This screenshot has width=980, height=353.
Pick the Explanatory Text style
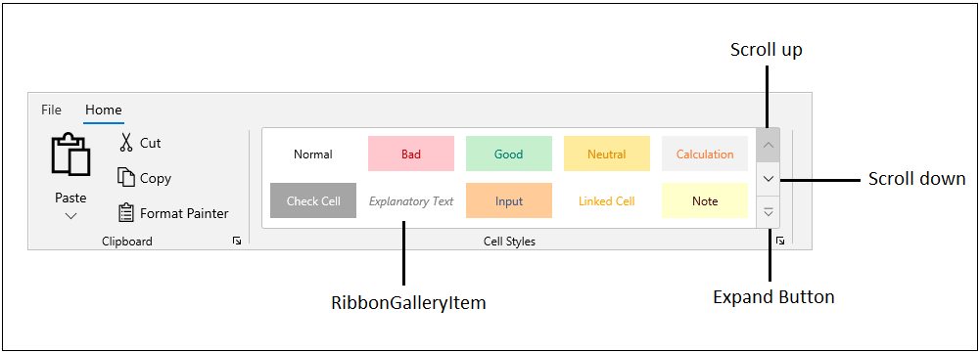[x=411, y=200]
